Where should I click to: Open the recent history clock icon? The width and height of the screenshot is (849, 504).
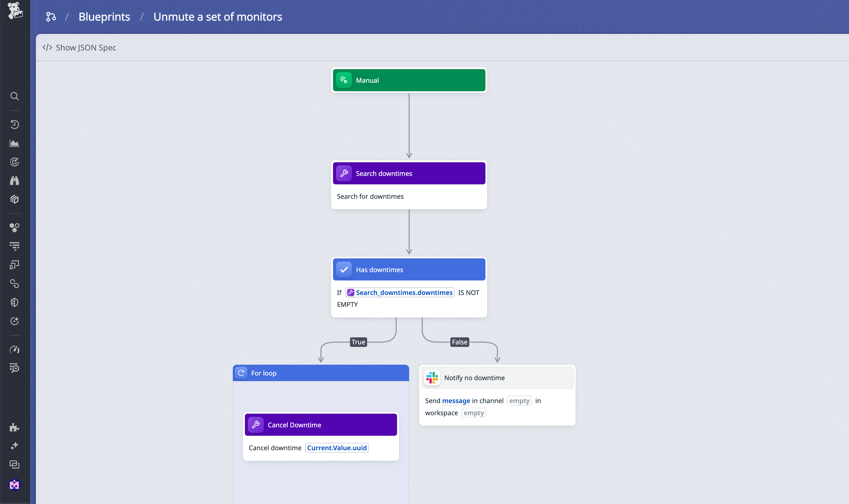coord(14,124)
